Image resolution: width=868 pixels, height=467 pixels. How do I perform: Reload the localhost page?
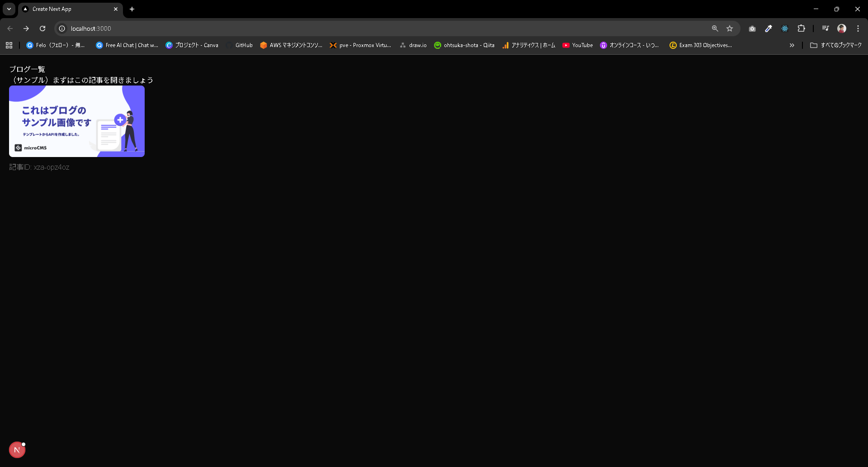pyautogui.click(x=42, y=29)
